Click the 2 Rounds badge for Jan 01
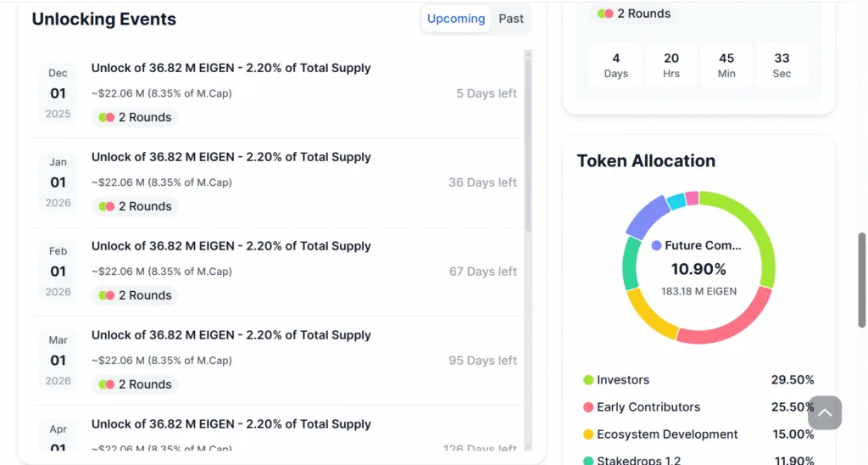Image resolution: width=868 pixels, height=465 pixels. click(135, 206)
